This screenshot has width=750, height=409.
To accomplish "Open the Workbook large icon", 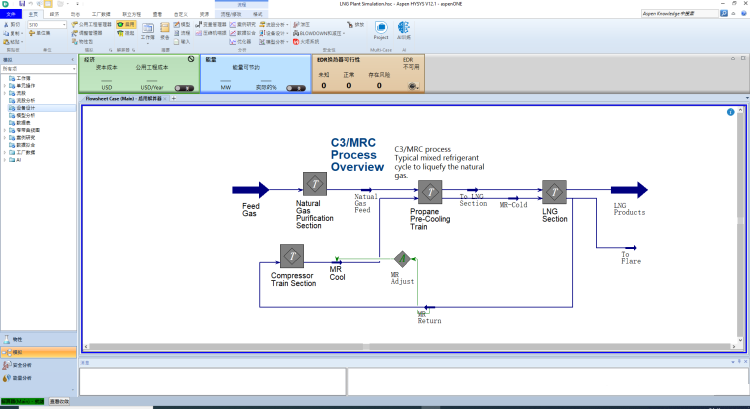I will [x=148, y=31].
